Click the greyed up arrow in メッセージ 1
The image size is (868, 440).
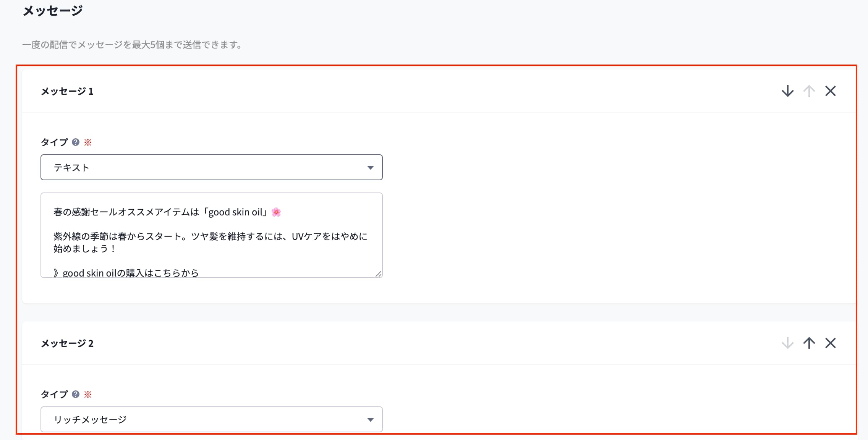pos(809,91)
